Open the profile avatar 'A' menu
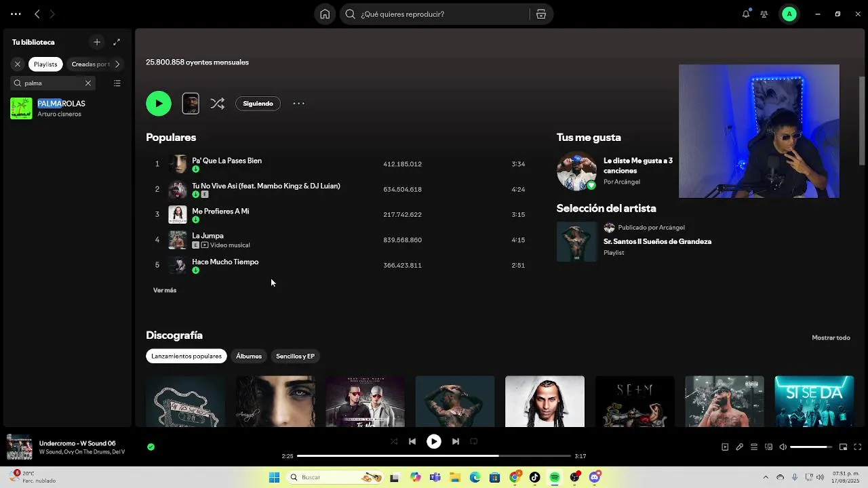The width and height of the screenshot is (868, 488). point(789,14)
